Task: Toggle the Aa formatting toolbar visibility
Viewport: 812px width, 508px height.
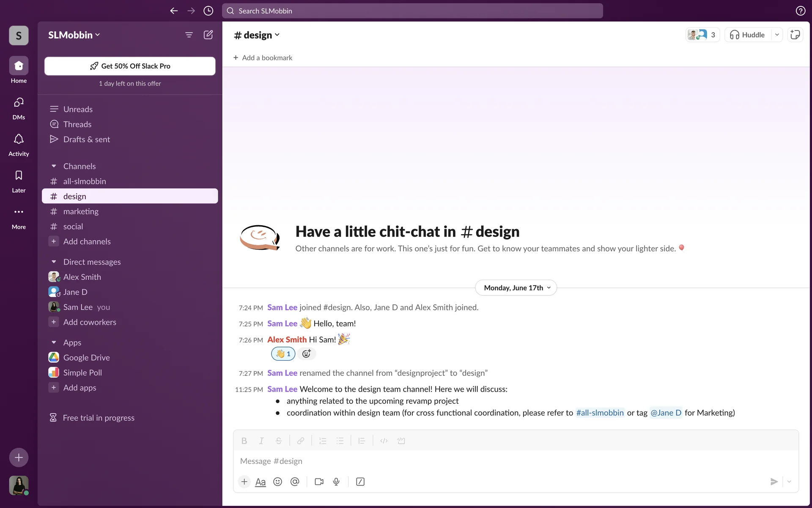Action: click(x=261, y=482)
